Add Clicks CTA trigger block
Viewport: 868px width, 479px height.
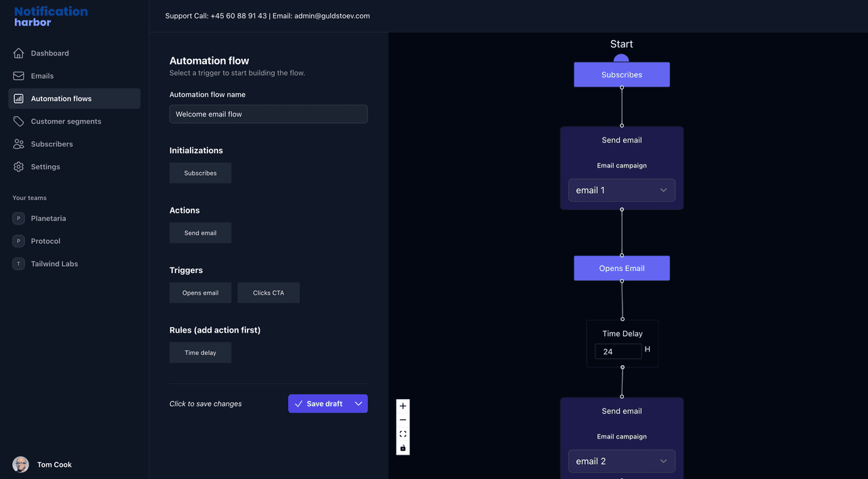click(x=269, y=293)
